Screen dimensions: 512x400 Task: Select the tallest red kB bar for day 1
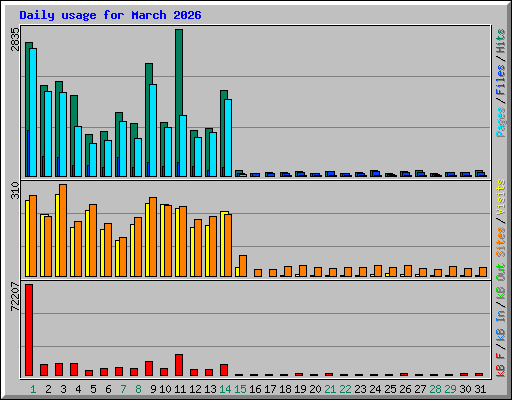click(x=29, y=330)
